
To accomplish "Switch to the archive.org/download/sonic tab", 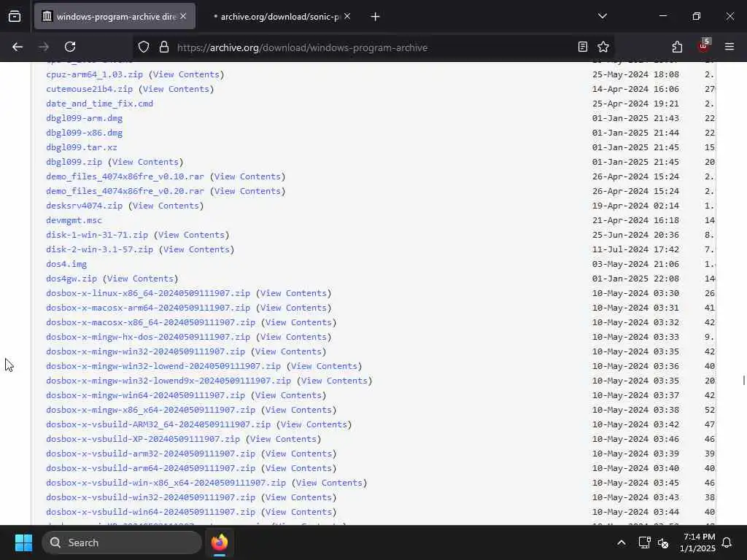I will pyautogui.click(x=279, y=16).
